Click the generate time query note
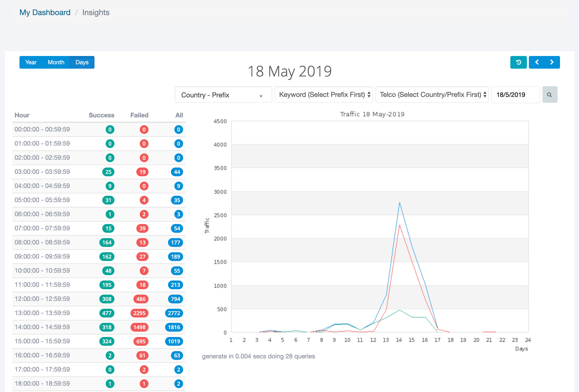This screenshot has height=392, width=579. (258, 356)
